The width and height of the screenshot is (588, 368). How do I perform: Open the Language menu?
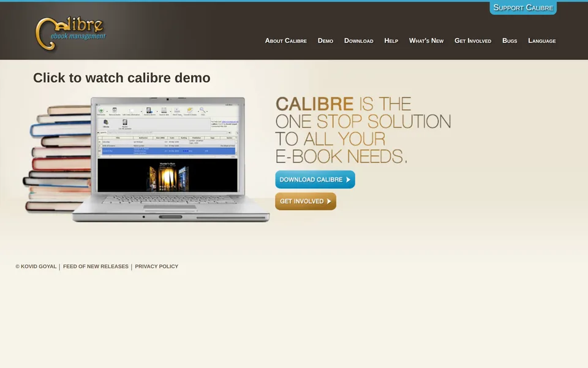[541, 40]
